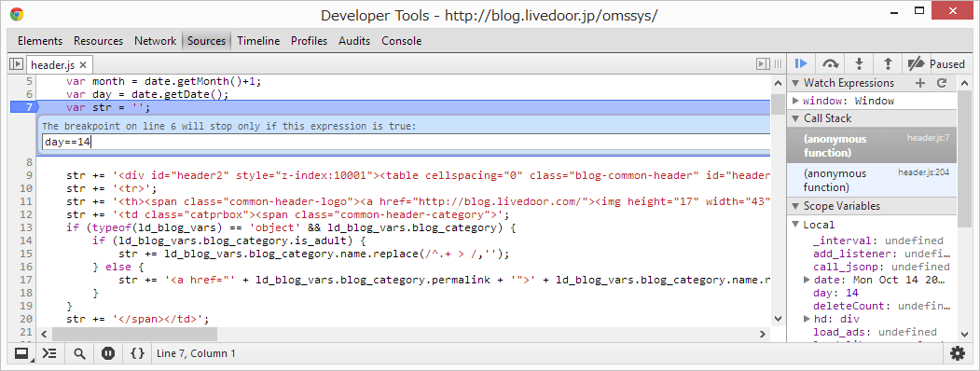Open the Timeline tab
Viewport: 980px width, 371px height.
258,41
